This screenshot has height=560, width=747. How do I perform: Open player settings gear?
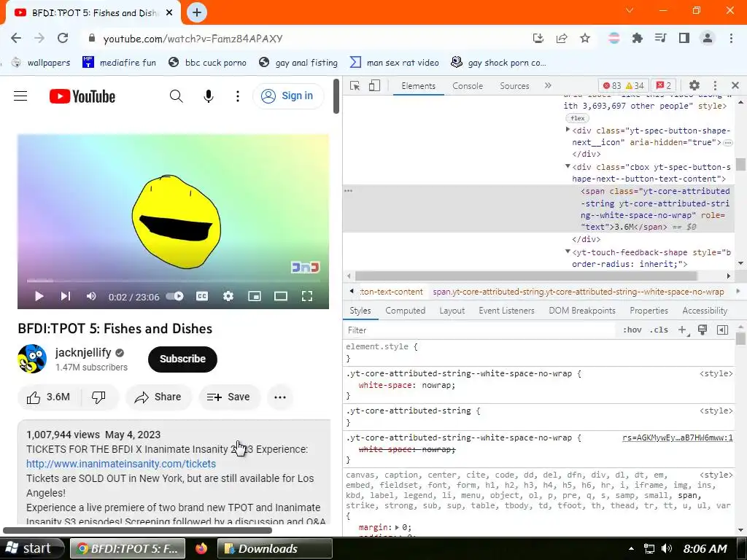coord(228,296)
